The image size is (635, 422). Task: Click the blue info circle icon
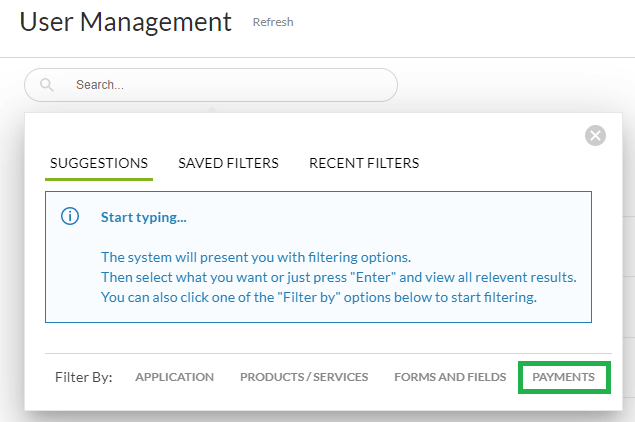70,217
